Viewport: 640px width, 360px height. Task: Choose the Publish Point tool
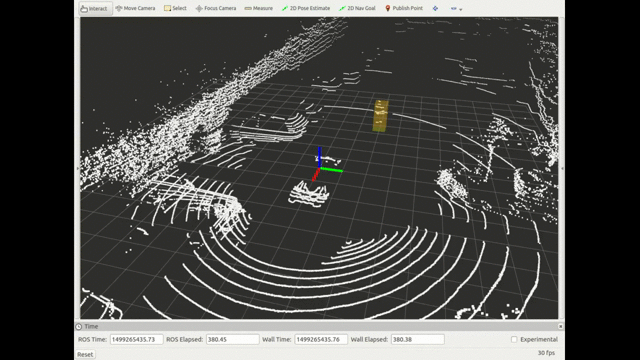(404, 8)
